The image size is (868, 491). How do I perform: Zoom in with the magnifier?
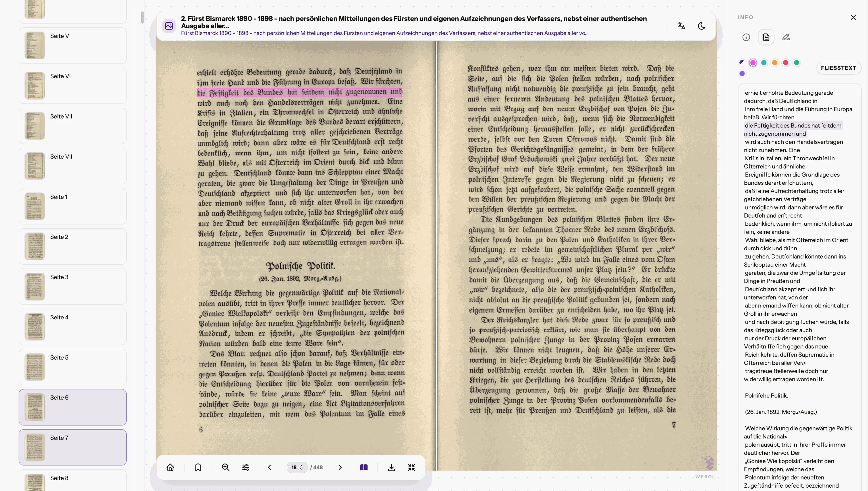pyautogui.click(x=225, y=467)
